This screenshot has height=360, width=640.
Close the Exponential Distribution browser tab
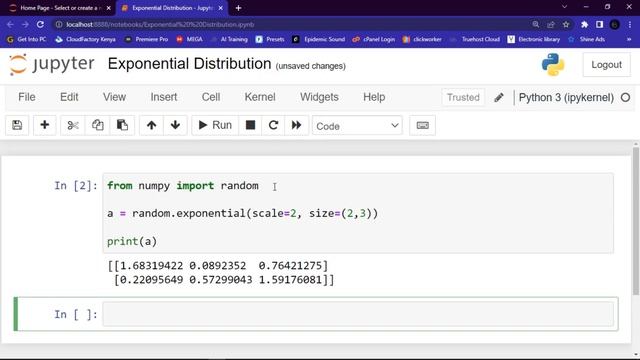pyautogui.click(x=220, y=8)
